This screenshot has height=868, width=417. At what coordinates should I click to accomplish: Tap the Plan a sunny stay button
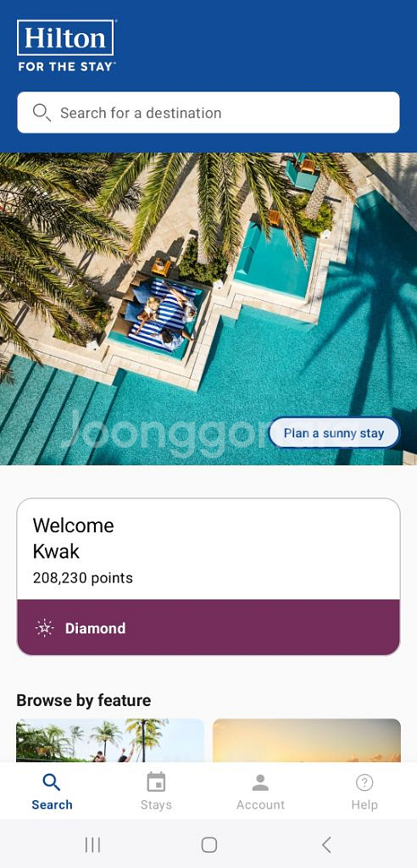(334, 433)
